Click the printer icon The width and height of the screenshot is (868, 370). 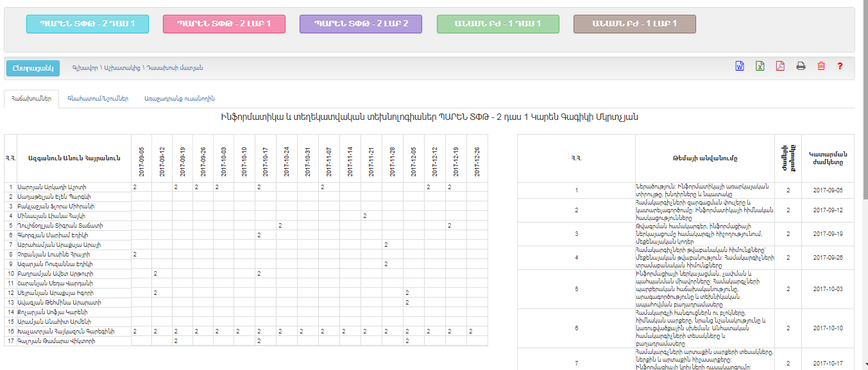coord(801,66)
